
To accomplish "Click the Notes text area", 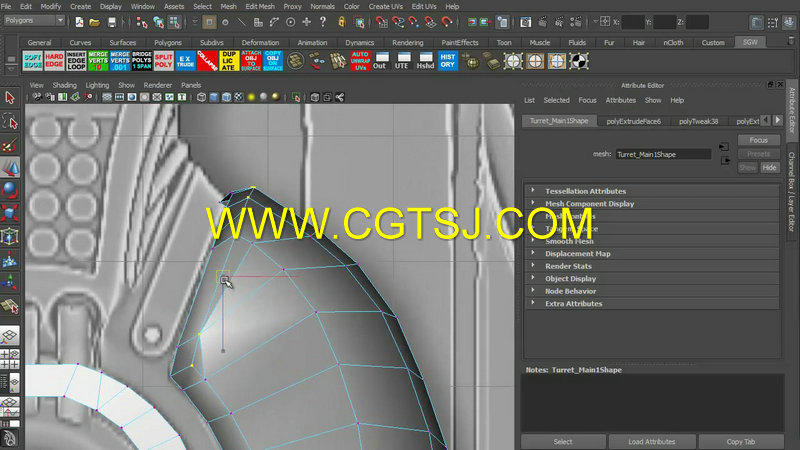I will click(652, 403).
